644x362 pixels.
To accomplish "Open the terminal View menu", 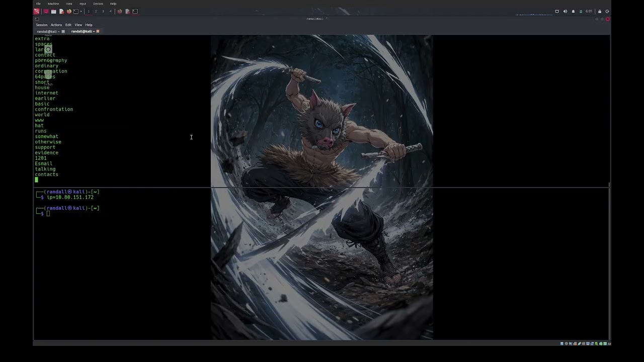I will coord(78,25).
